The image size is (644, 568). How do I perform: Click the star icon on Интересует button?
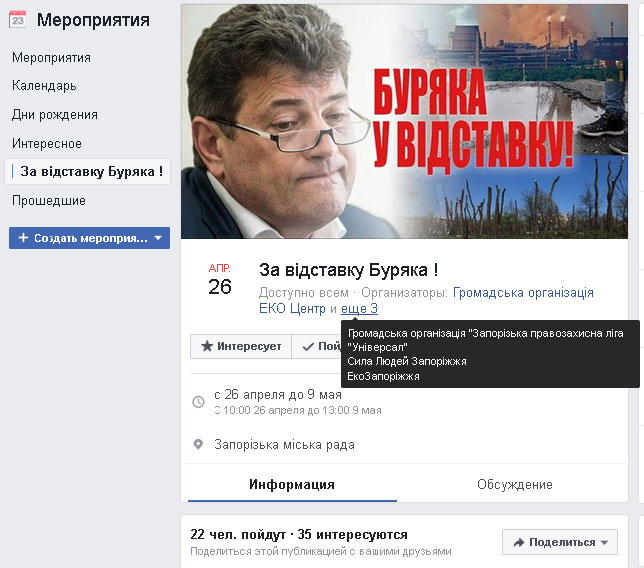[207, 346]
